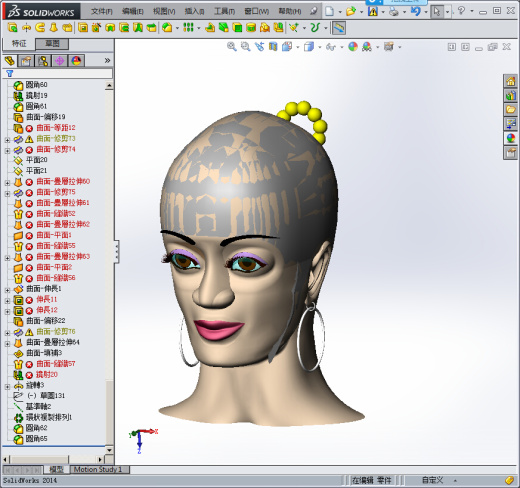Switch to the 特征 tab

[x=19, y=44]
